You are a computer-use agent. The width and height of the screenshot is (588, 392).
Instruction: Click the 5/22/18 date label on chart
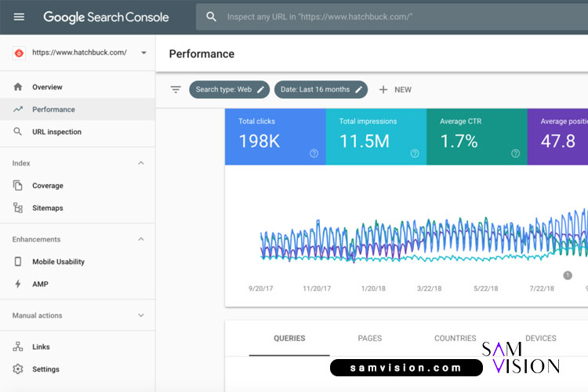tap(485, 289)
